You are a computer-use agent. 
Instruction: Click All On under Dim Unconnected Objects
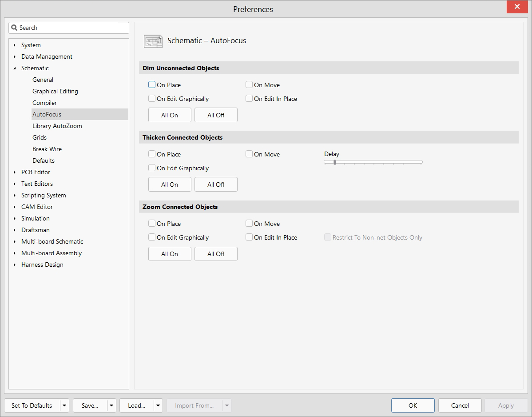[170, 115]
